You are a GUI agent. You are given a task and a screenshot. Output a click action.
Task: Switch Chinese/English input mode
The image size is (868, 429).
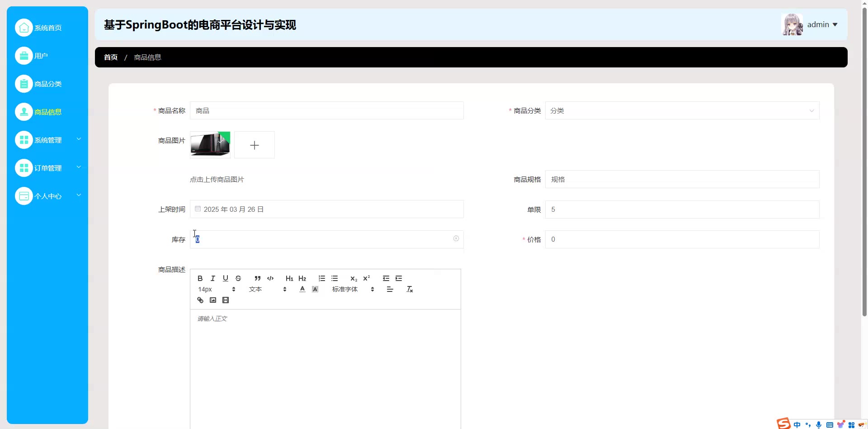(x=797, y=425)
